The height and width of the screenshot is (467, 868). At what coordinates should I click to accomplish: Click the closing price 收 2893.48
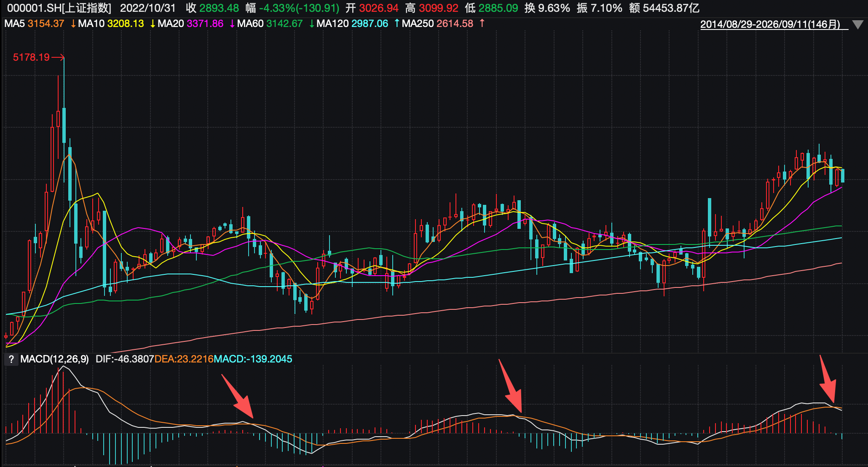[212, 8]
